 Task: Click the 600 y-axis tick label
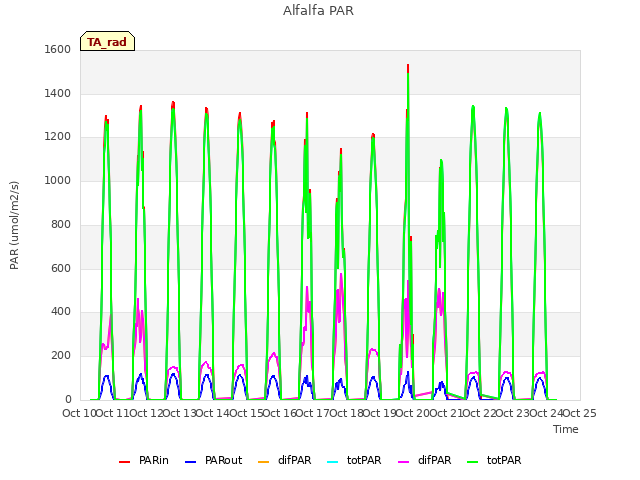pyautogui.click(x=61, y=268)
